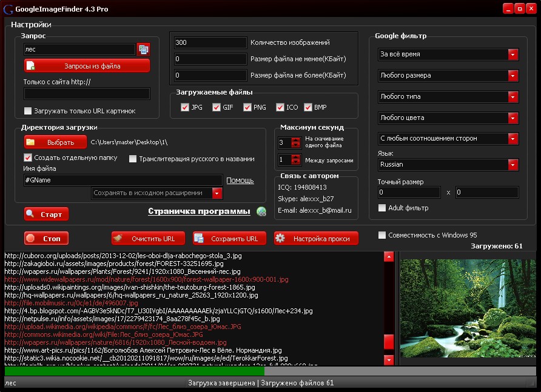Open Сохранять в исходном расширении dropdown
The width and height of the screenshot is (541, 392).
coord(157,193)
